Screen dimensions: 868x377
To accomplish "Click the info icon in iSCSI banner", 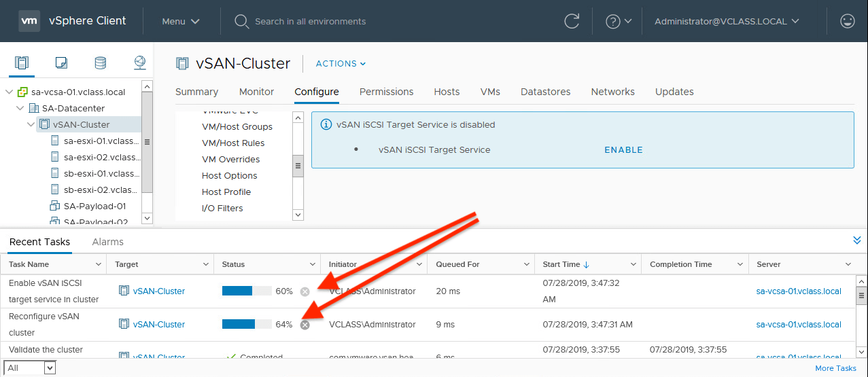I will [x=326, y=125].
